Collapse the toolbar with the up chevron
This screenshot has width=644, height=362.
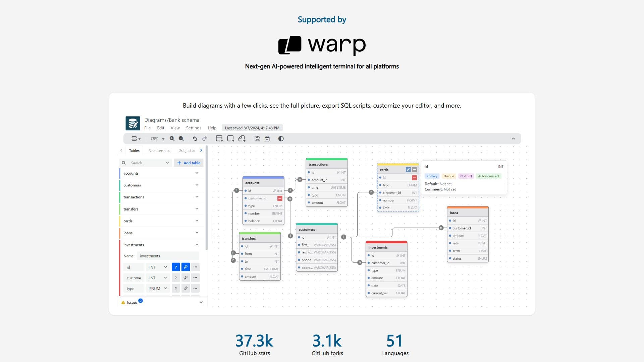[513, 139]
